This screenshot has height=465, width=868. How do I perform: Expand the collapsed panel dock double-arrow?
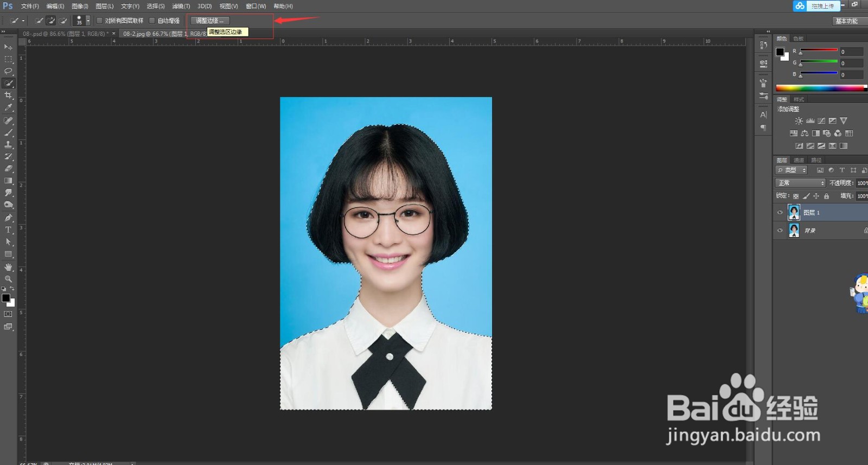(768, 31)
